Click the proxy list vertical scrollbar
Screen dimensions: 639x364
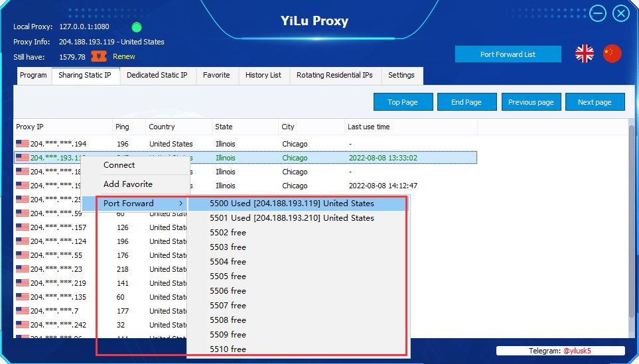[x=632, y=220]
